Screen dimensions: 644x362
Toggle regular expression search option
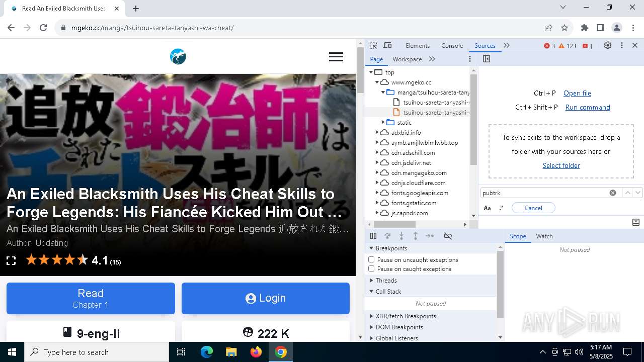pyautogui.click(x=501, y=208)
